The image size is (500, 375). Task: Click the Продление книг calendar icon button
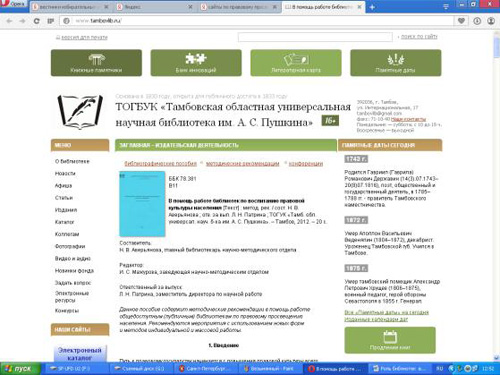(390, 340)
